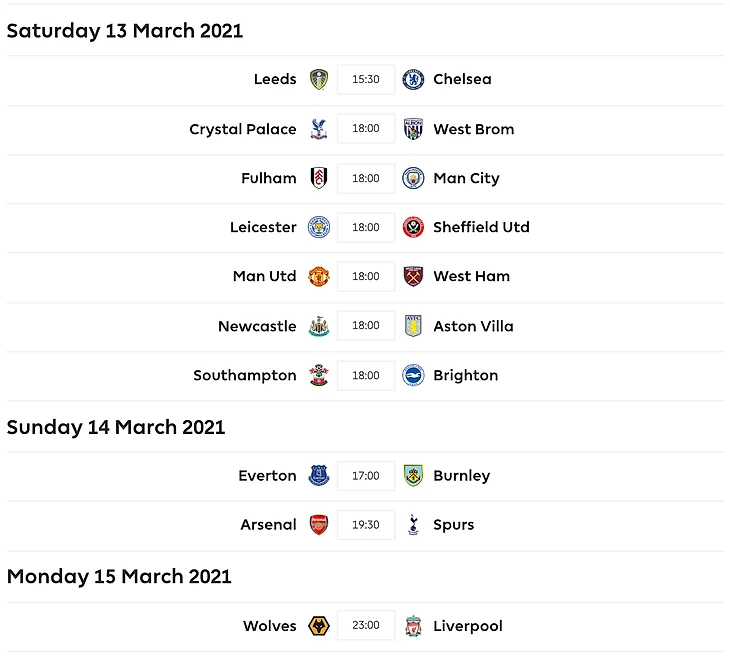
Task: Click the Brighton team name
Action: pos(465,375)
